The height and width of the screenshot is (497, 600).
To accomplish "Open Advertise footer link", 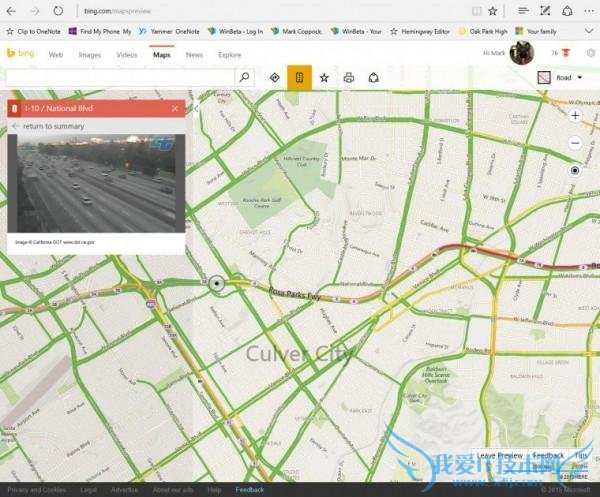I will click(x=124, y=490).
